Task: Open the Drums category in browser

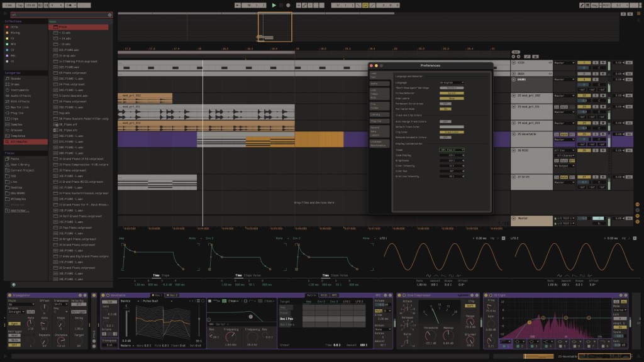Action: pyautogui.click(x=14, y=84)
